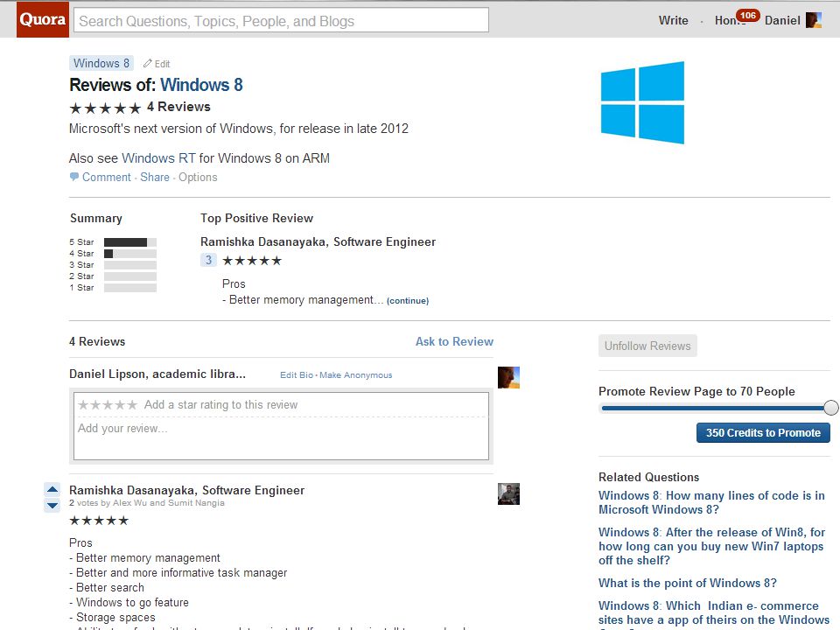This screenshot has width=840, height=630.
Task: Select the 3 Star summary bar
Action: coord(130,265)
